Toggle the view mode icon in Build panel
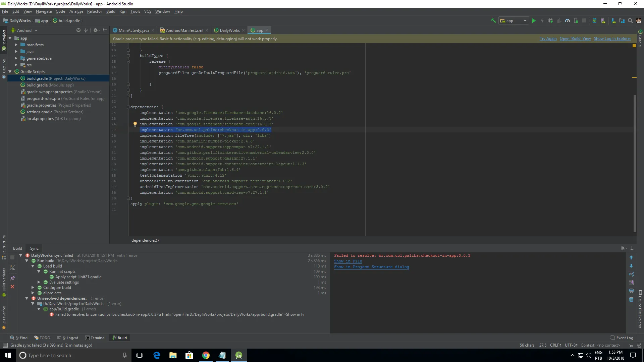The image size is (644, 362). coord(12,268)
